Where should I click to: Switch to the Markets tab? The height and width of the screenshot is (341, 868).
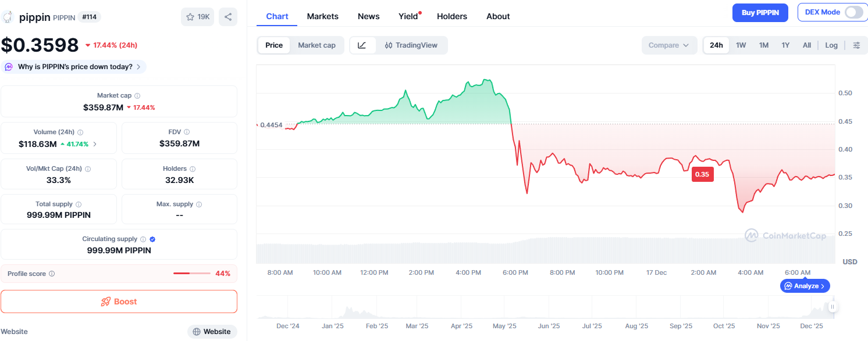coord(322,16)
